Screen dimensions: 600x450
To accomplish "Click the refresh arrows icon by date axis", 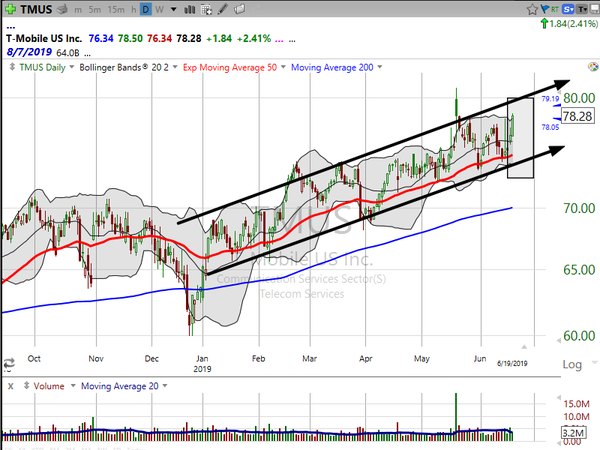I will (x=9, y=363).
